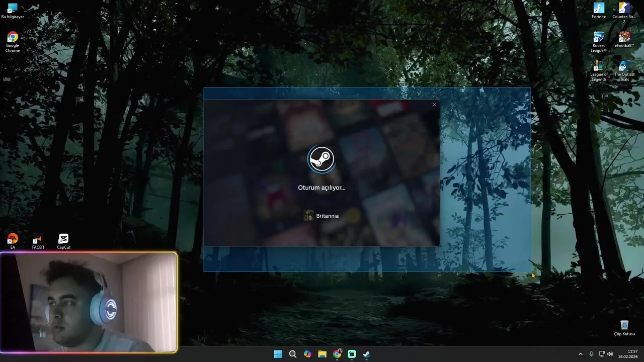Click the Steam logo in login window

pyautogui.click(x=321, y=159)
